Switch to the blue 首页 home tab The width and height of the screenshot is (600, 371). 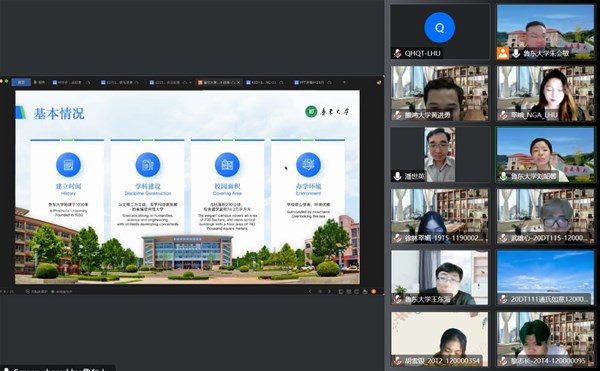pos(21,82)
